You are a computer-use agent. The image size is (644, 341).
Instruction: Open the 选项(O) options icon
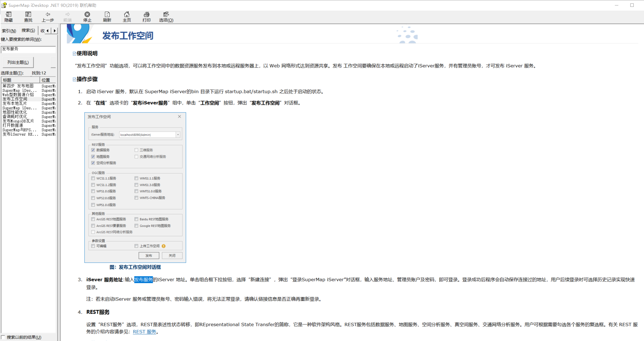[x=166, y=14]
